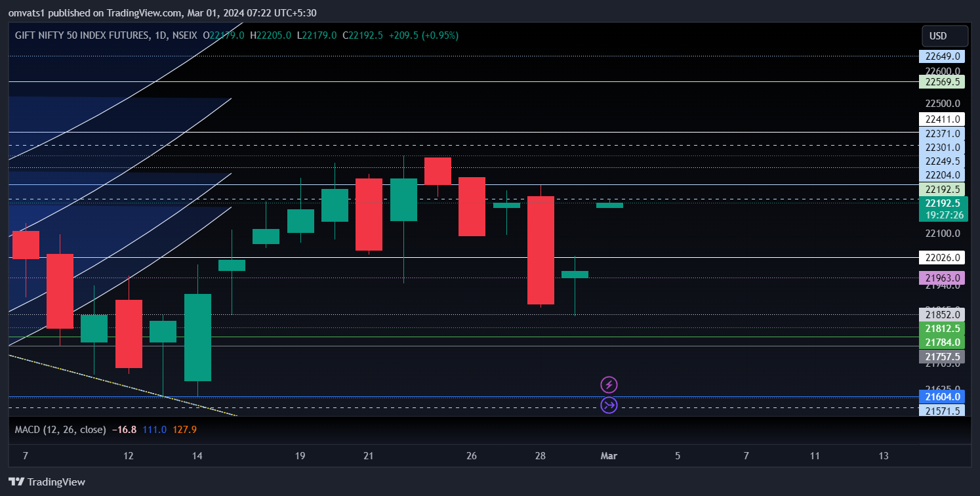Click the signal value 127.9
Screen dimensions: 980x496
tap(184, 430)
